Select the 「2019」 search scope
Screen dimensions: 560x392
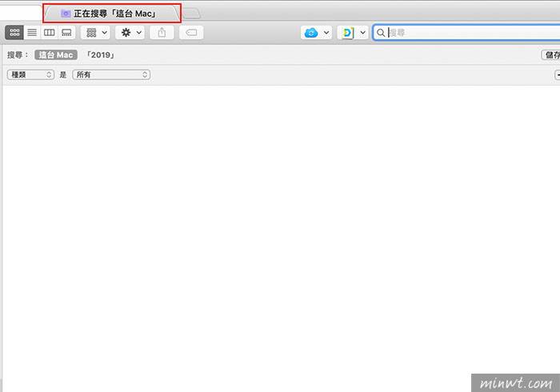pyautogui.click(x=100, y=55)
